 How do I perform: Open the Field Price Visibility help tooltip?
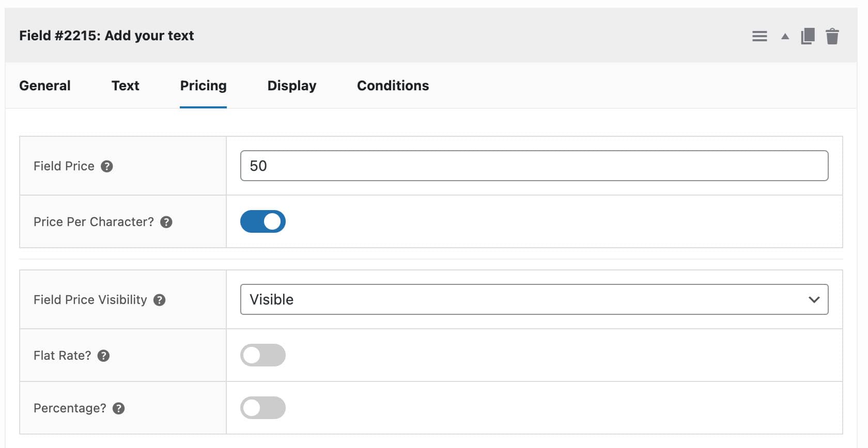point(159,299)
